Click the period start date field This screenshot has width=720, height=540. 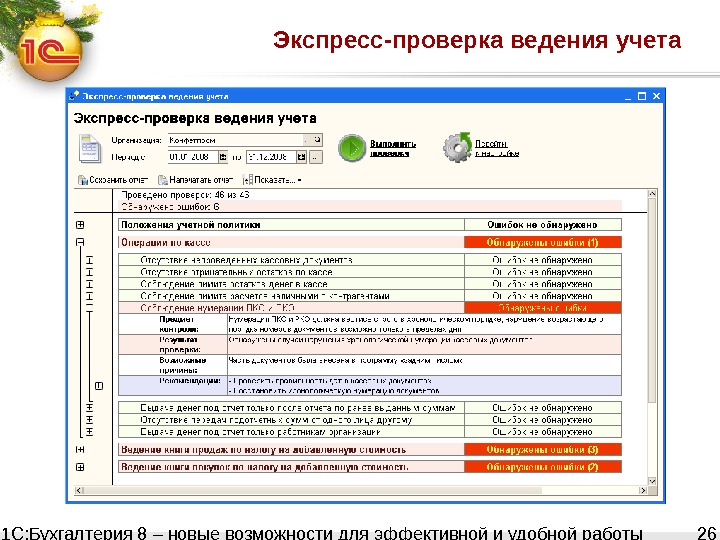193,157
